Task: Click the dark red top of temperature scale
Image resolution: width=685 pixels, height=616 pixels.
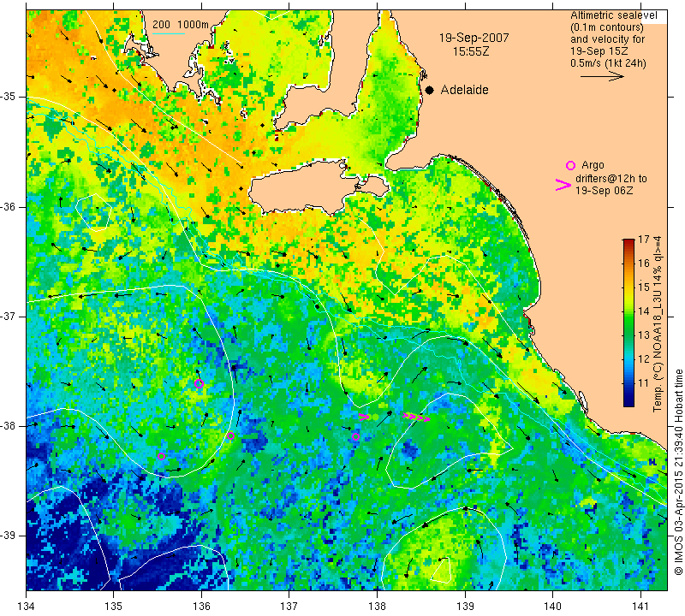Action: coord(628,241)
